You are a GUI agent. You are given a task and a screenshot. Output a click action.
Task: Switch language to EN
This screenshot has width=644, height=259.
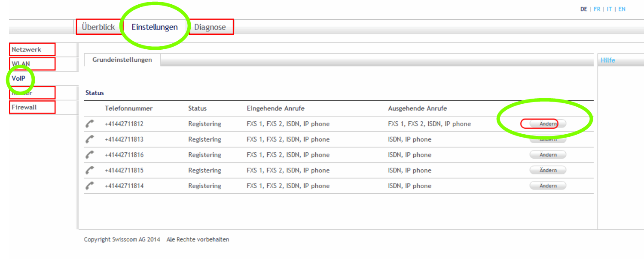(622, 9)
